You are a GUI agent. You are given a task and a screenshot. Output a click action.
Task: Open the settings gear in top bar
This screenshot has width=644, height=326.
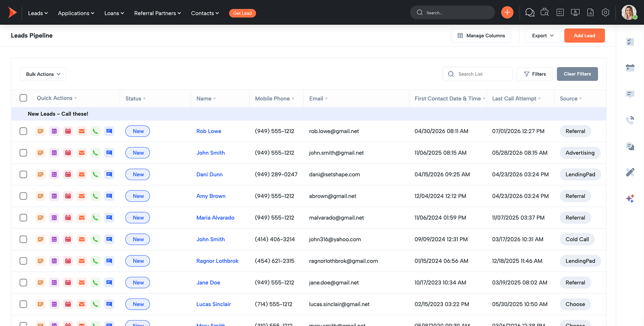pyautogui.click(x=606, y=13)
